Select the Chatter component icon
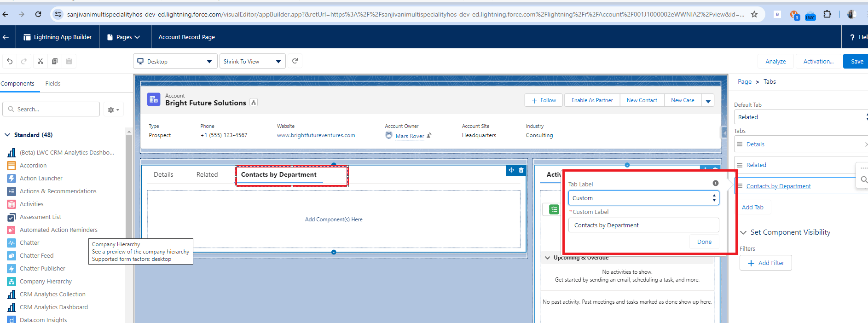This screenshot has height=323, width=868. click(x=12, y=242)
